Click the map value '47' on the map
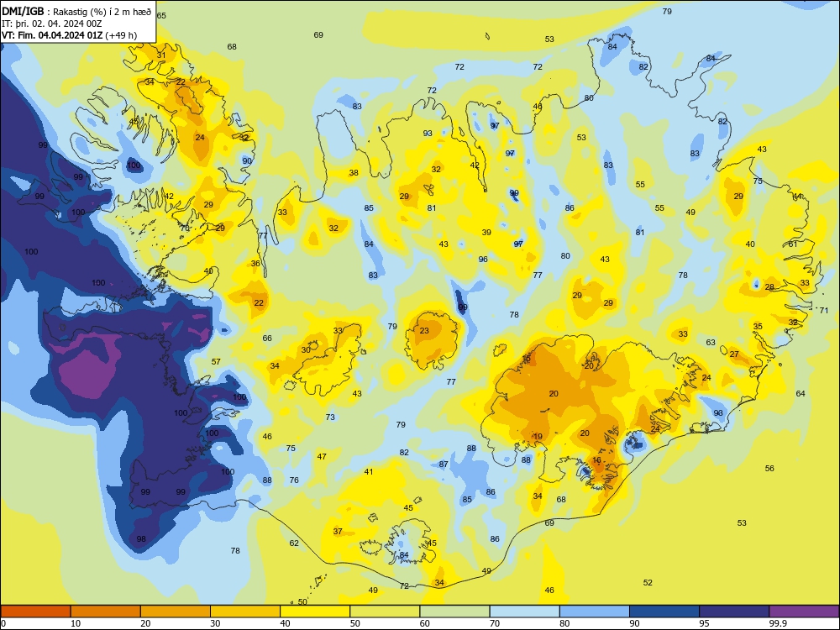Screen dimensions: 840x630 point(322,457)
